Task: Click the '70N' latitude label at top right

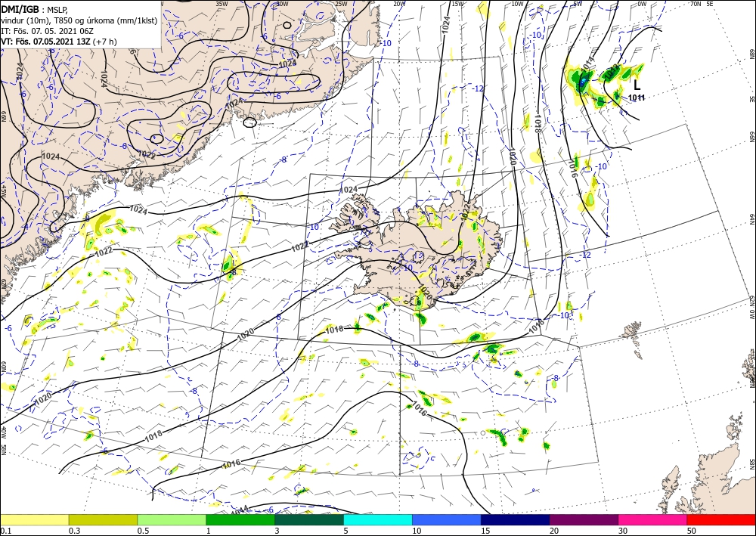Action: tap(696, 4)
